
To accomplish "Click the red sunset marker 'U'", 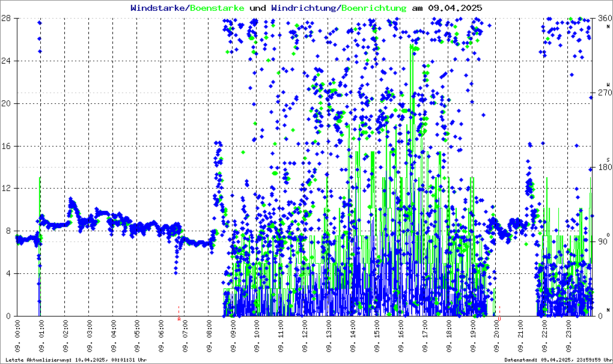I will [499, 319].
